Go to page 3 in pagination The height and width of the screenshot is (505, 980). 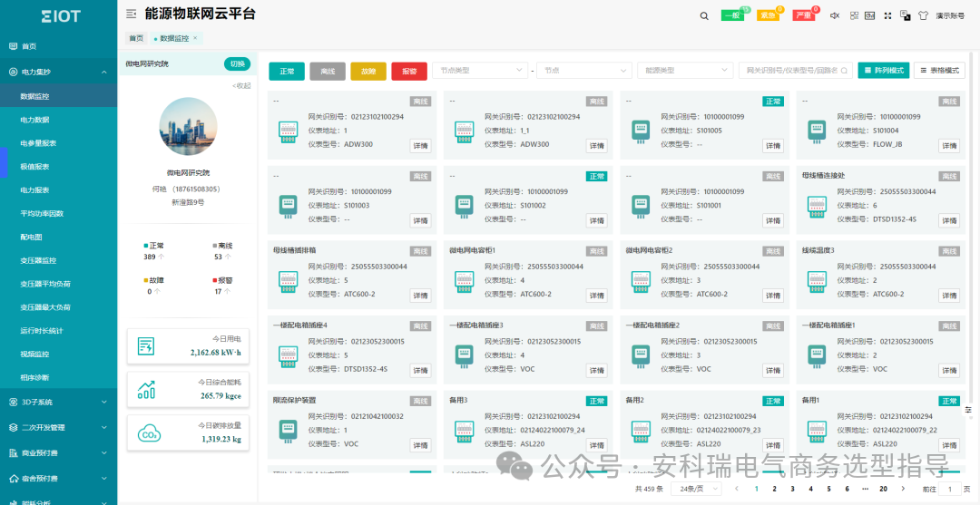coord(792,489)
